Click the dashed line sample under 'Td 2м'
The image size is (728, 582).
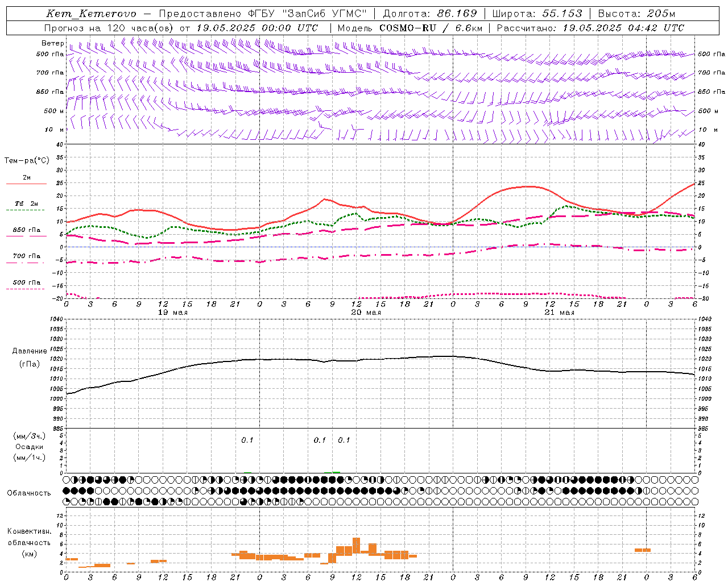tap(26, 210)
